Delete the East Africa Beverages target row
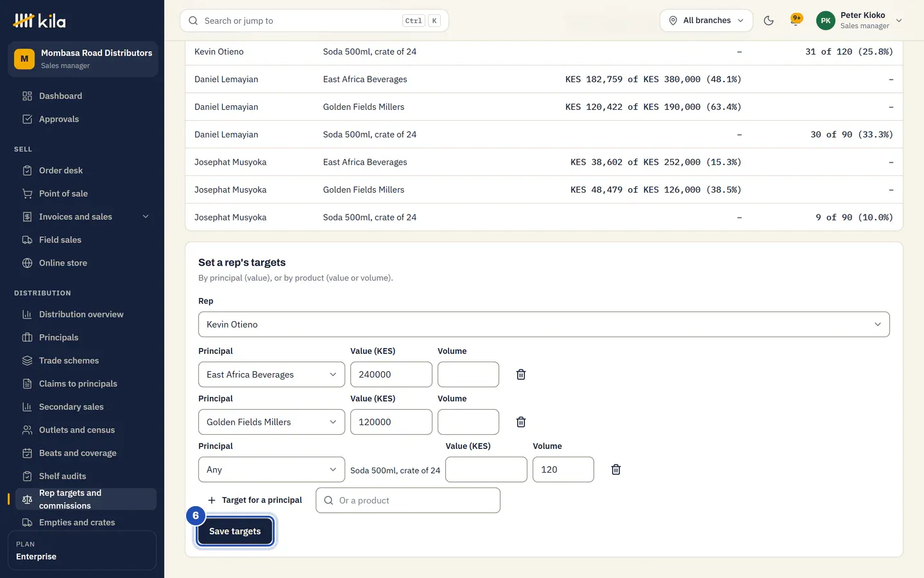Image resolution: width=924 pixels, height=578 pixels. tap(521, 374)
